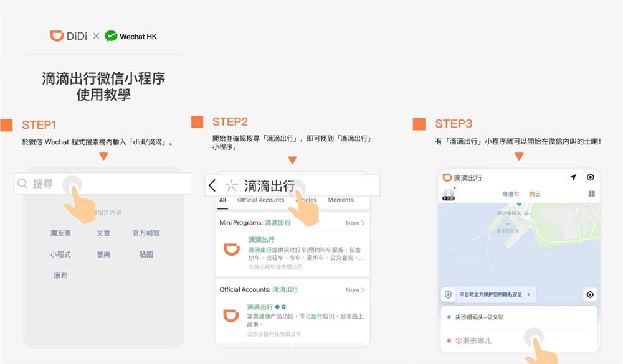Click the circular target icon in the mini program header
The height and width of the screenshot is (364, 623).
[591, 177]
